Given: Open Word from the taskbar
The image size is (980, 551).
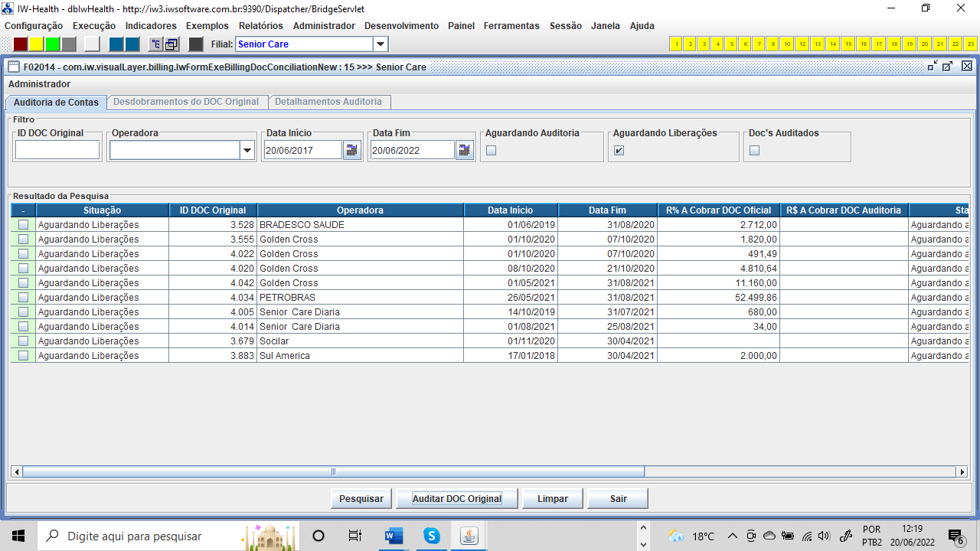Looking at the screenshot, I should tap(394, 536).
